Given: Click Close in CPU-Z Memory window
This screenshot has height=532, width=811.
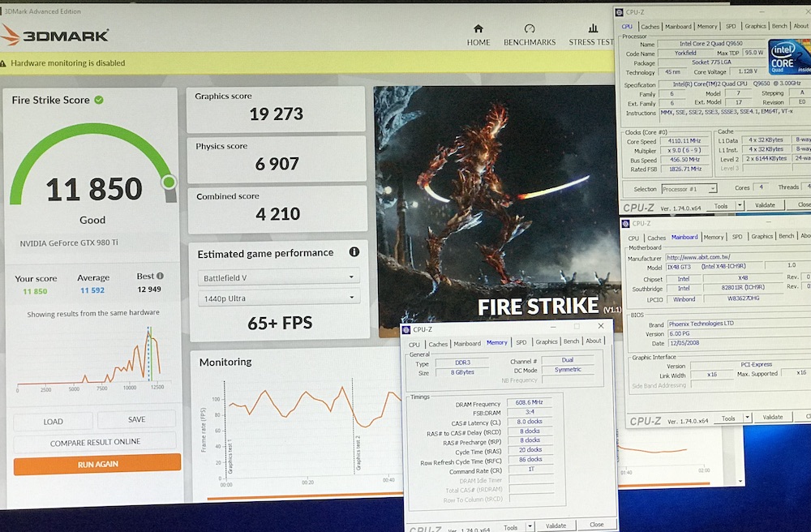Looking at the screenshot, I should click(596, 524).
